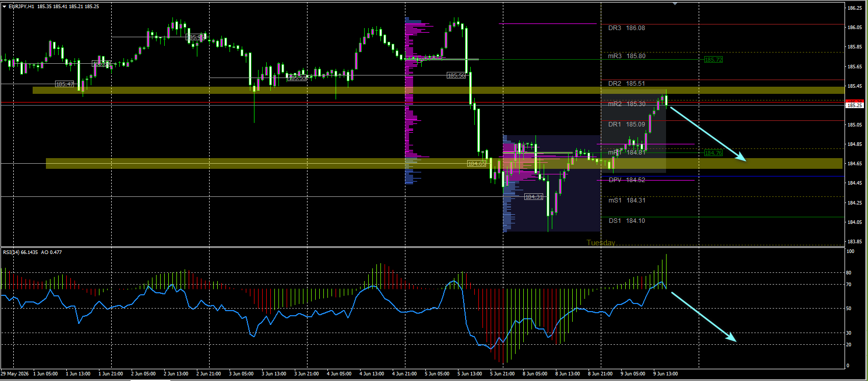Click the boxed 184.65 level label
Screen dimensions: 868x381
[x=477, y=164]
